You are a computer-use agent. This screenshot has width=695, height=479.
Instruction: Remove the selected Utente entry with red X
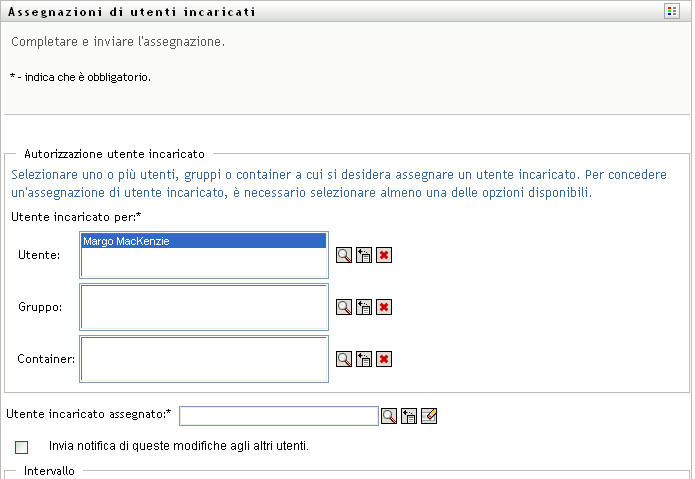383,255
